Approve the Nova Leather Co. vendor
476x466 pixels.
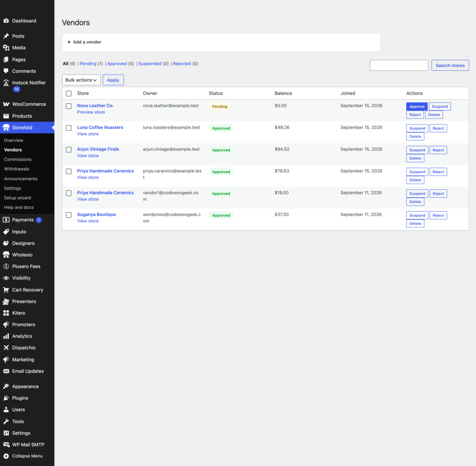pos(417,107)
